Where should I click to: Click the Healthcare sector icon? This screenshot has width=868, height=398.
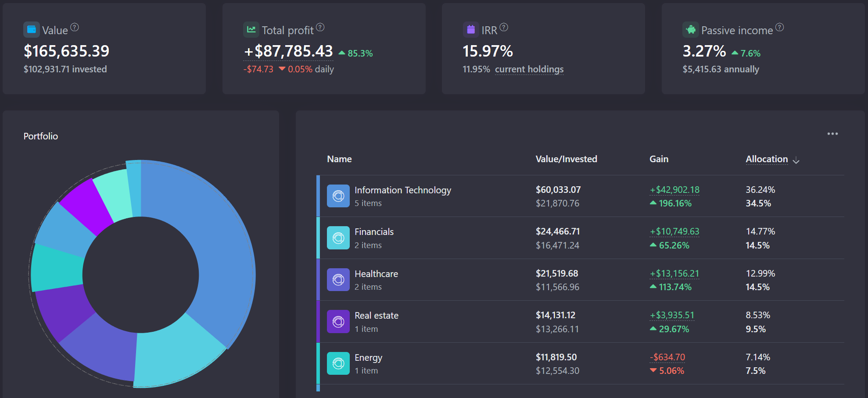click(x=338, y=279)
